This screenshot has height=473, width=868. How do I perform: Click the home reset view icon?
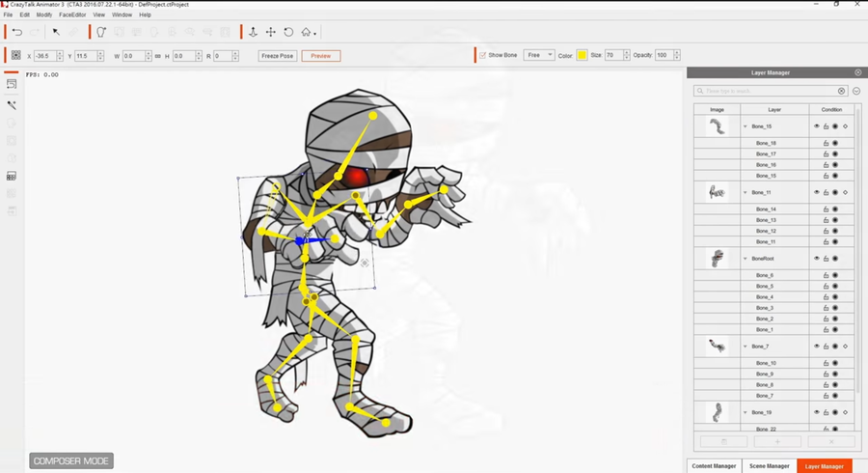click(x=306, y=32)
